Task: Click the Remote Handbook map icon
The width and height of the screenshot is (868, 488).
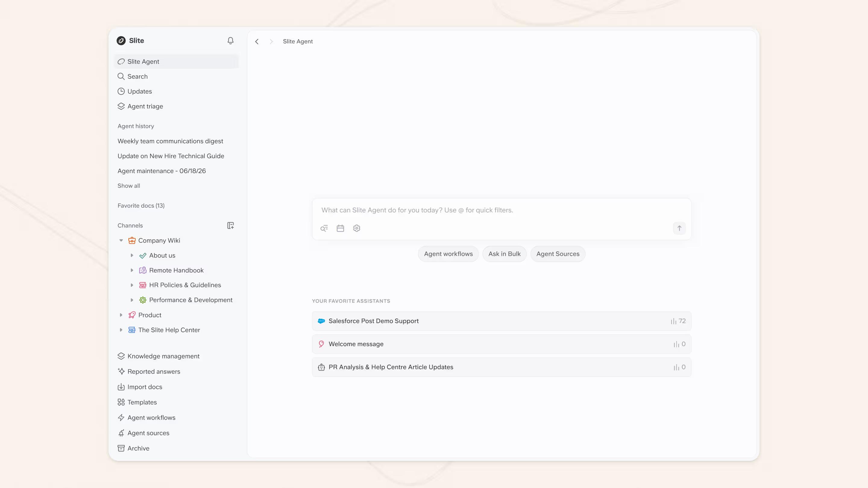Action: click(x=143, y=270)
